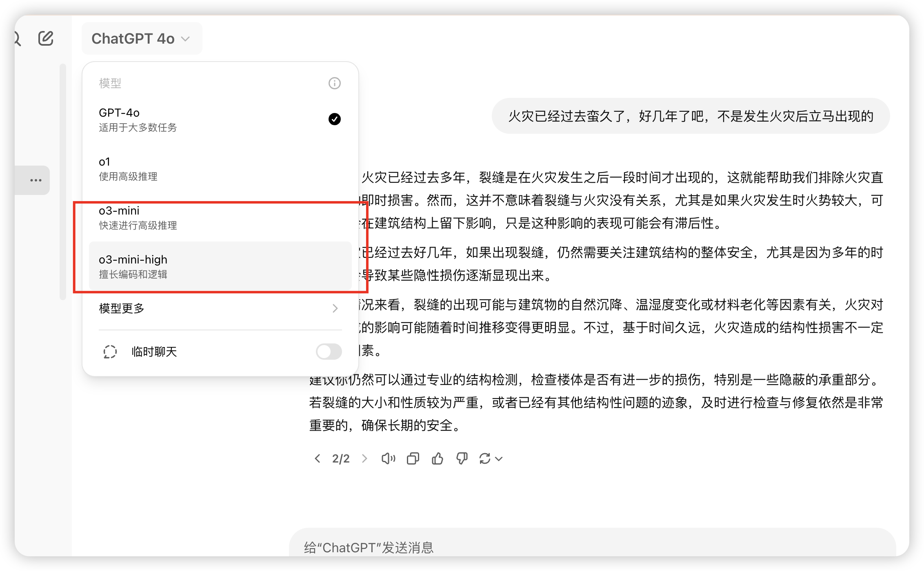The width and height of the screenshot is (924, 571).
Task: Open sidebar chat options ellipsis
Action: pyautogui.click(x=36, y=180)
